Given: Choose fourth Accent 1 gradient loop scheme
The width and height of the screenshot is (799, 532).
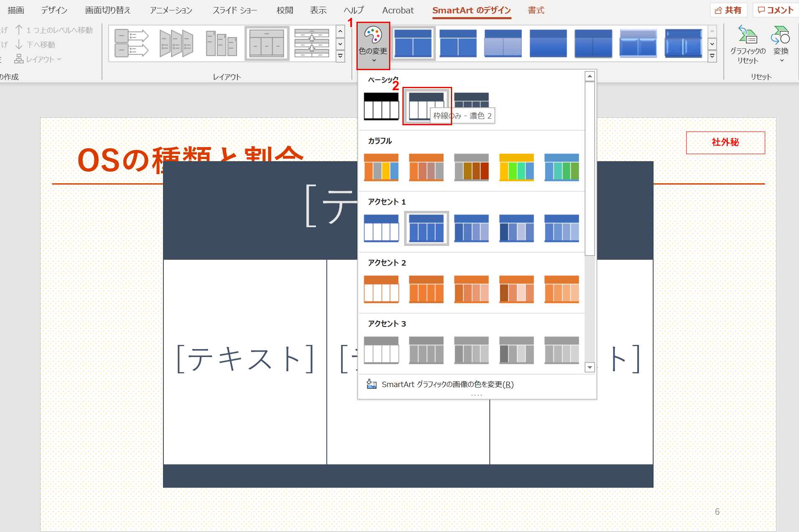Looking at the screenshot, I should click(x=517, y=228).
